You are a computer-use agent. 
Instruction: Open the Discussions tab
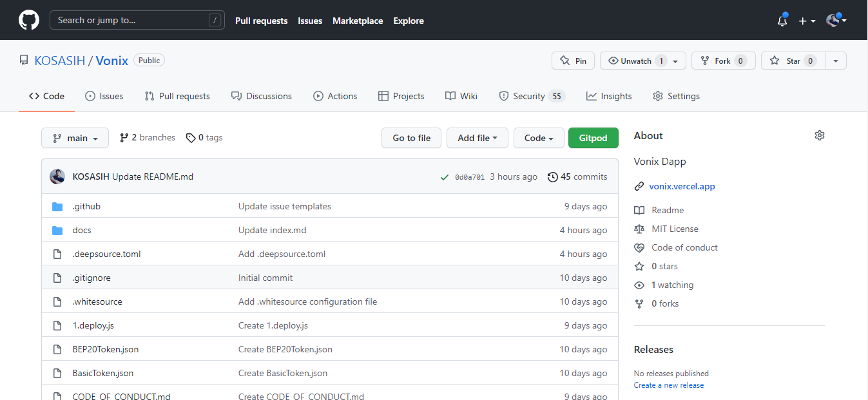point(262,96)
